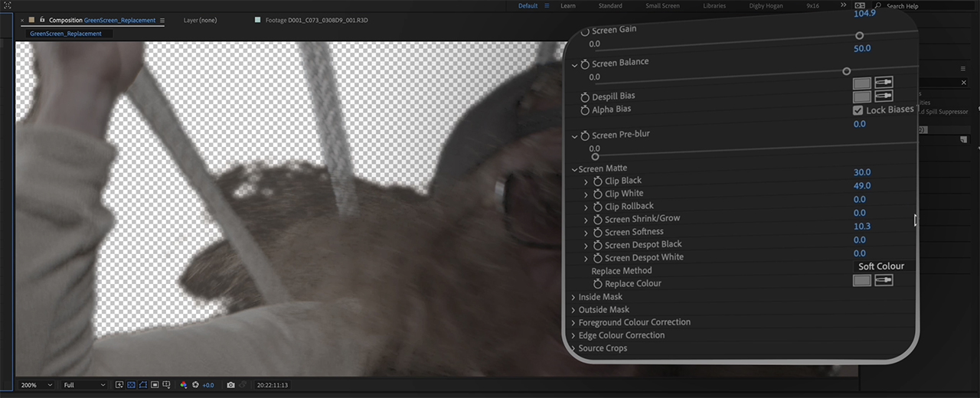
Task: Open the 200% magnification dropdown
Action: pyautogui.click(x=37, y=385)
